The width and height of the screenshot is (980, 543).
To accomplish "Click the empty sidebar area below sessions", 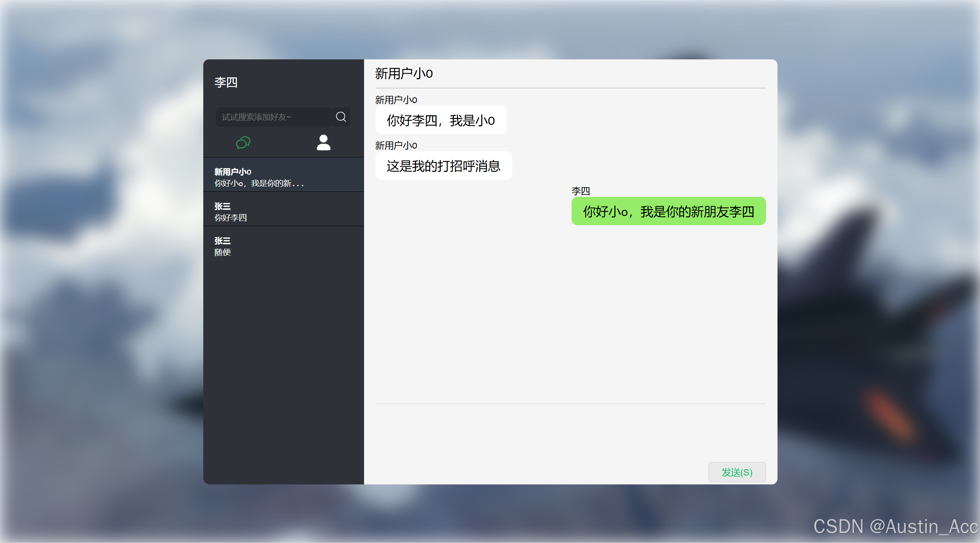I will (x=283, y=364).
